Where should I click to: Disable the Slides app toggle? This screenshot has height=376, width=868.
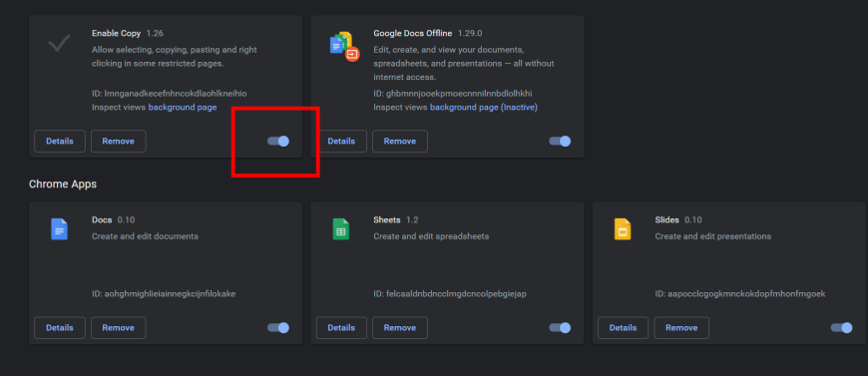point(841,328)
